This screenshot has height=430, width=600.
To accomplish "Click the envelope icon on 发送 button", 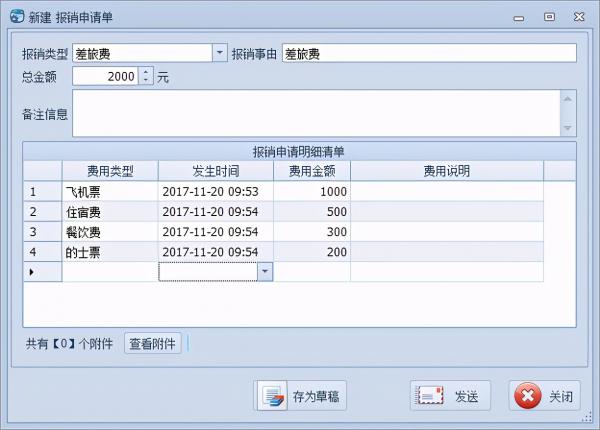I will tap(429, 396).
